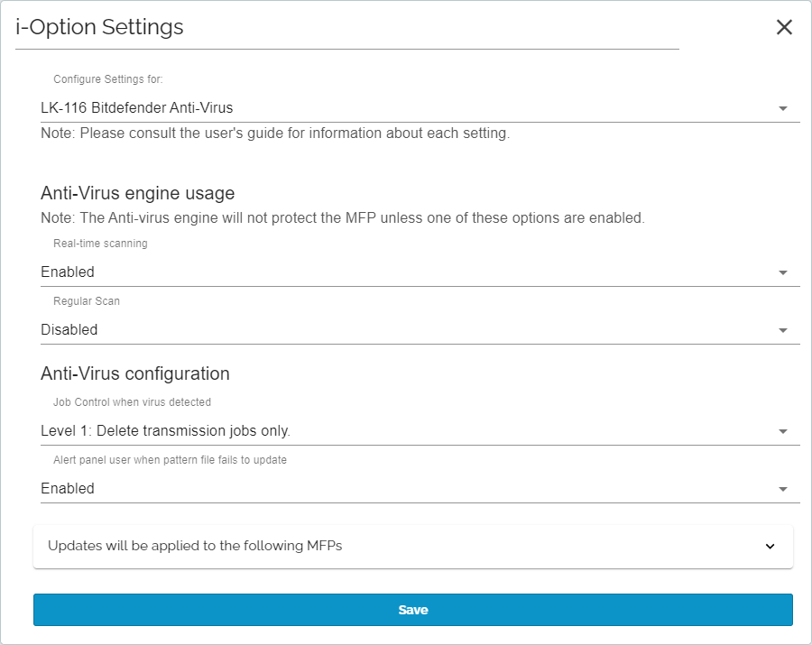This screenshot has width=812, height=645.
Task: Open the Regular Scan dropdown arrow
Action: pos(783,330)
